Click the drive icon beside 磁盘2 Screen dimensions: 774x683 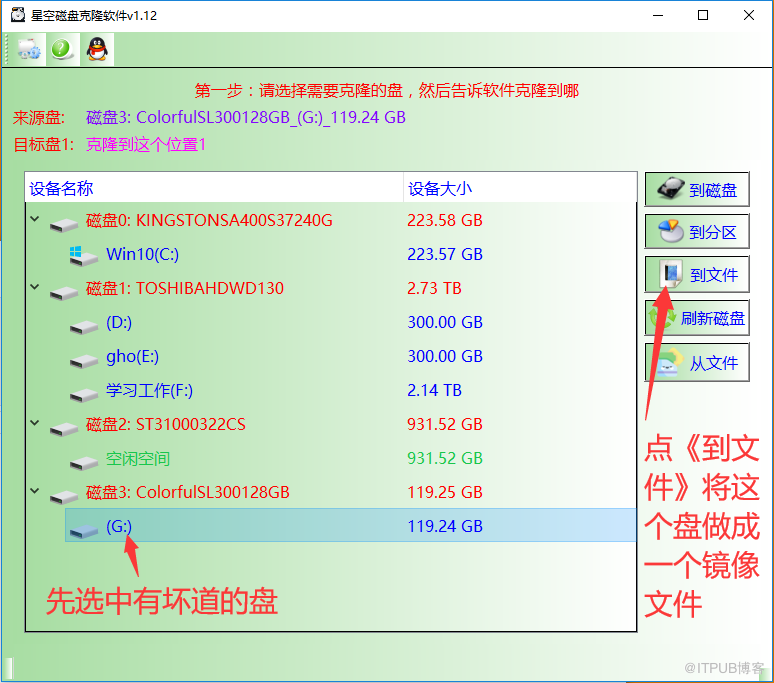(x=64, y=429)
